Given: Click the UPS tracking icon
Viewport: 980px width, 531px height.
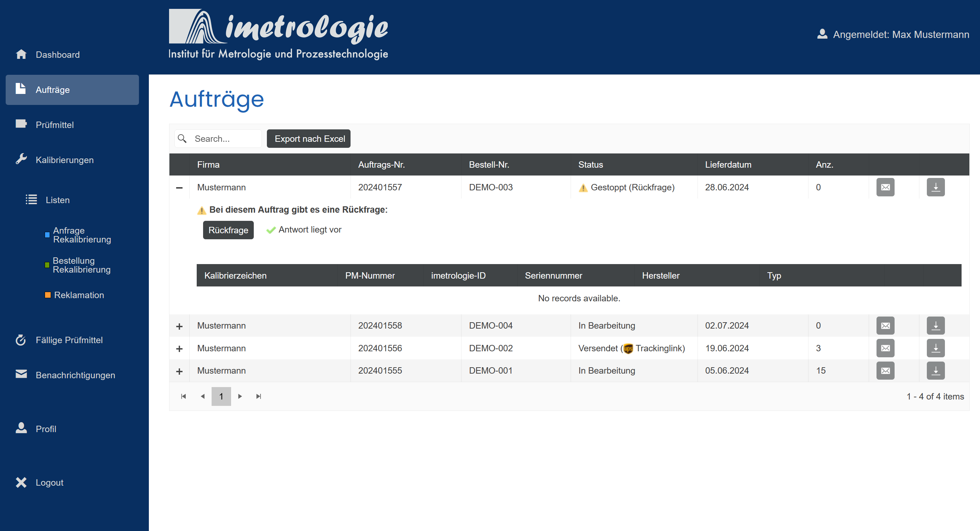Looking at the screenshot, I should click(628, 348).
